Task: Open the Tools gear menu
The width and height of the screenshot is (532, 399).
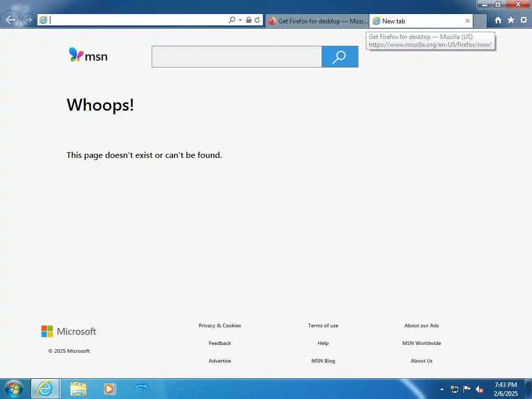Action: coord(524,20)
